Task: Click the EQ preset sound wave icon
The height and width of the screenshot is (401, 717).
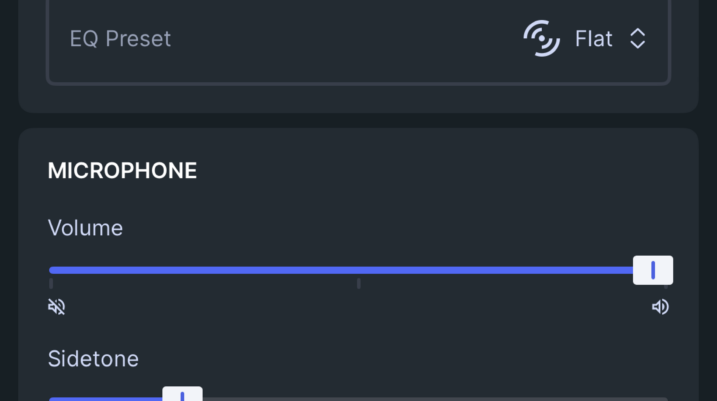Action: (541, 39)
